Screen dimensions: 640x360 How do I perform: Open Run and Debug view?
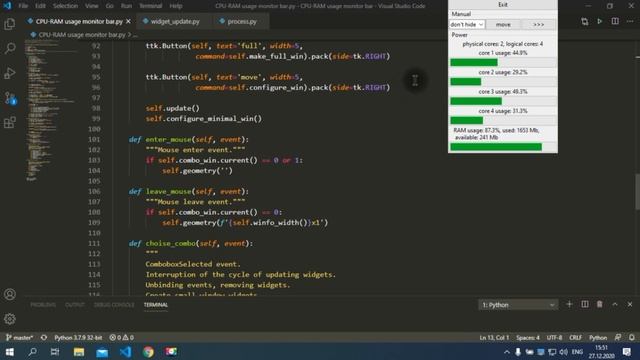point(10,73)
